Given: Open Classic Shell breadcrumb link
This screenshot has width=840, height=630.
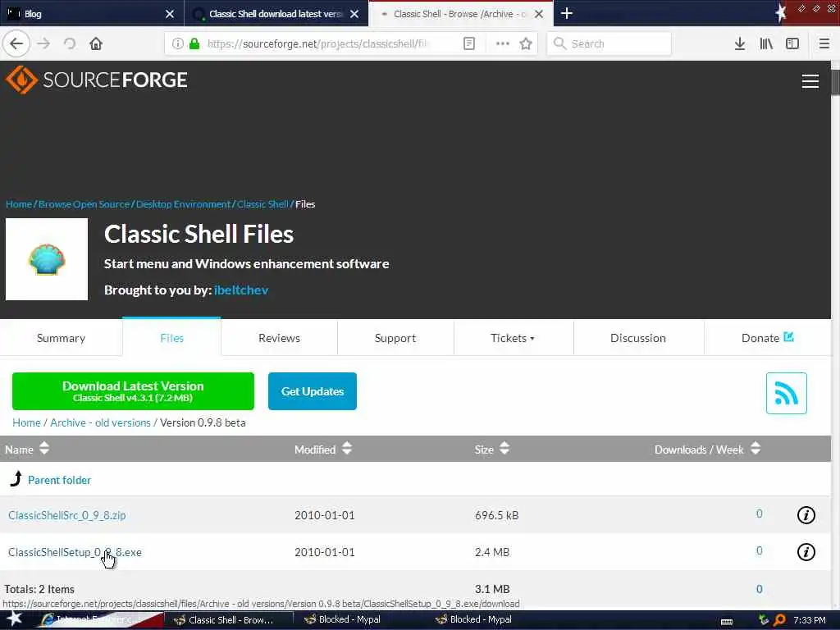Looking at the screenshot, I should click(262, 204).
